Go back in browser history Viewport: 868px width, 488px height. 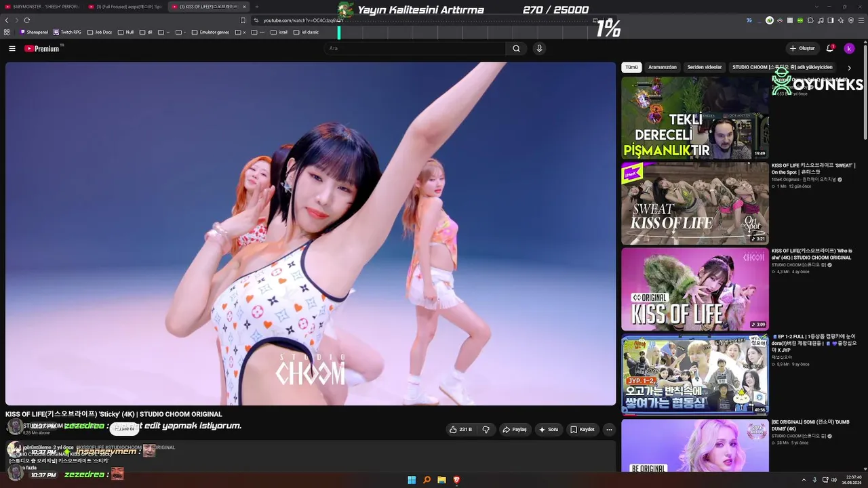pyautogui.click(x=7, y=20)
